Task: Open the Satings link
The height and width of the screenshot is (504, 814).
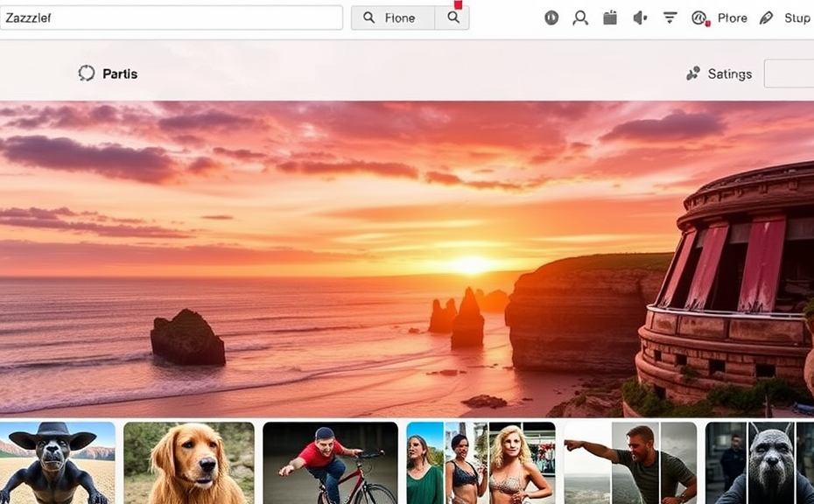Action: [x=730, y=73]
